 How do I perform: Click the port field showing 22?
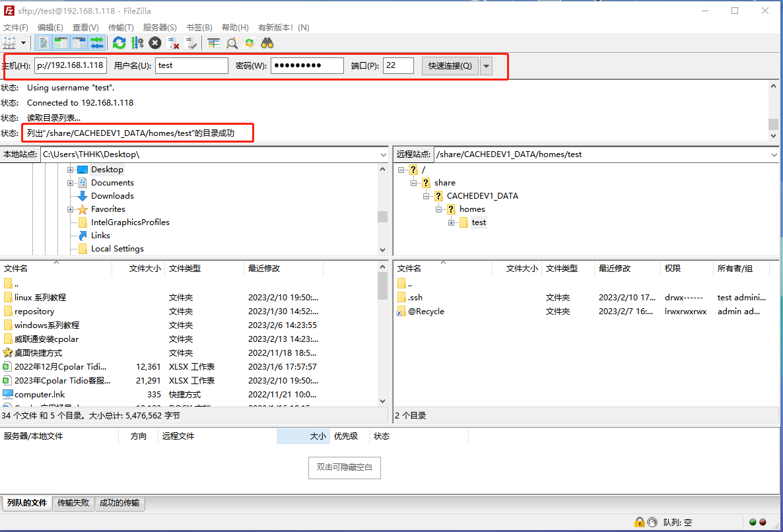coord(398,65)
